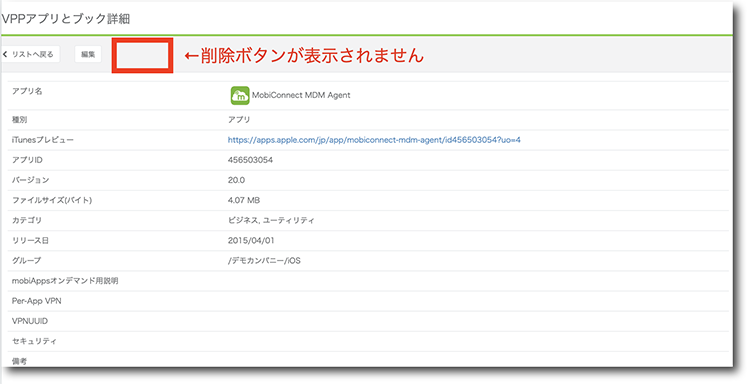The width and height of the screenshot is (750, 384).
Task: Click the VPNUUID label
Action: 30,321
